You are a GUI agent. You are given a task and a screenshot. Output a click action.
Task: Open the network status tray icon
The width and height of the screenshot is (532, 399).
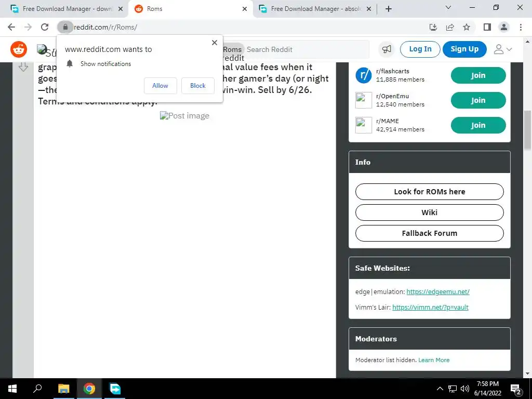453,389
